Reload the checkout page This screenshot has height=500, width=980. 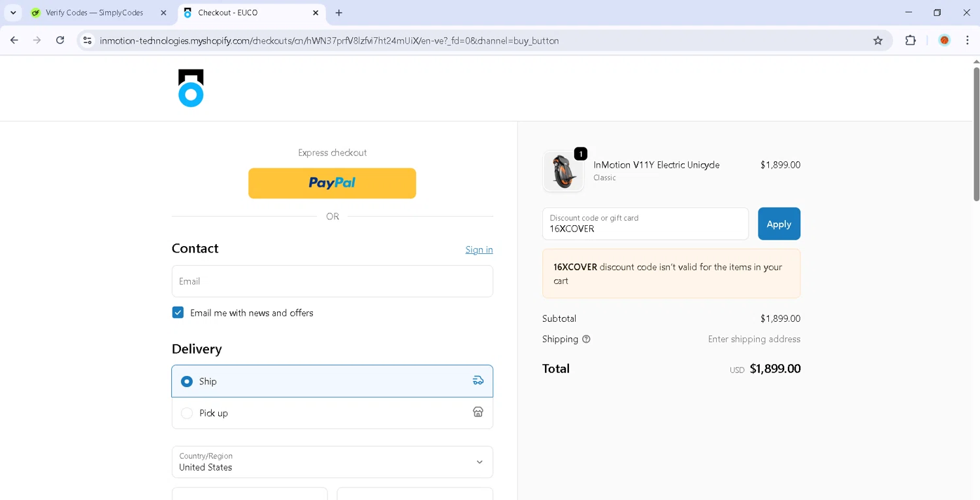[60, 40]
